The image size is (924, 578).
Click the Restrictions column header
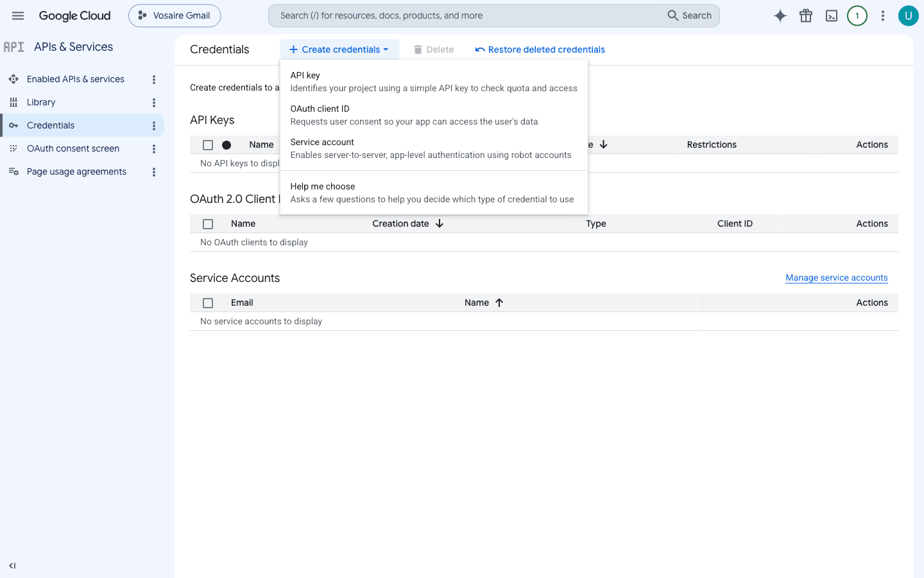point(712,144)
